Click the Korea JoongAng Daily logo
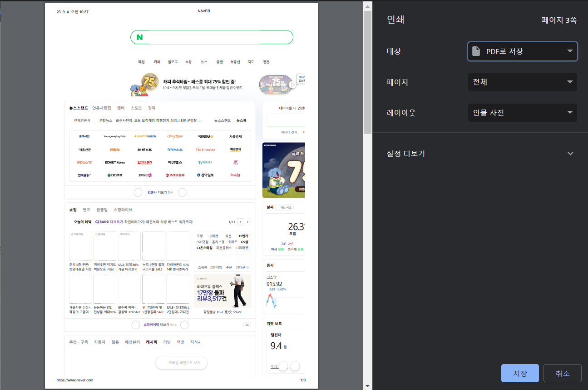This screenshot has width=588, height=390. pos(114,136)
